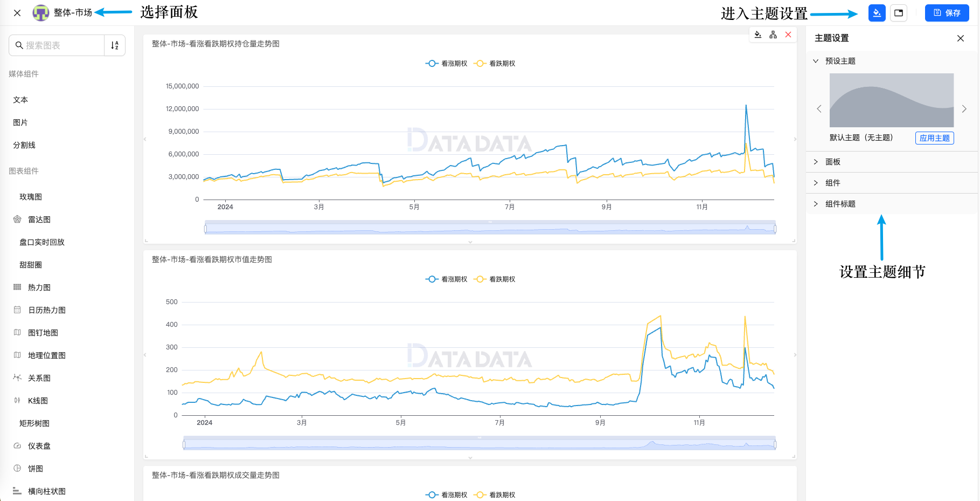The height and width of the screenshot is (501, 980).
Task: Open the first chart's style paint icon
Action: 758,35
